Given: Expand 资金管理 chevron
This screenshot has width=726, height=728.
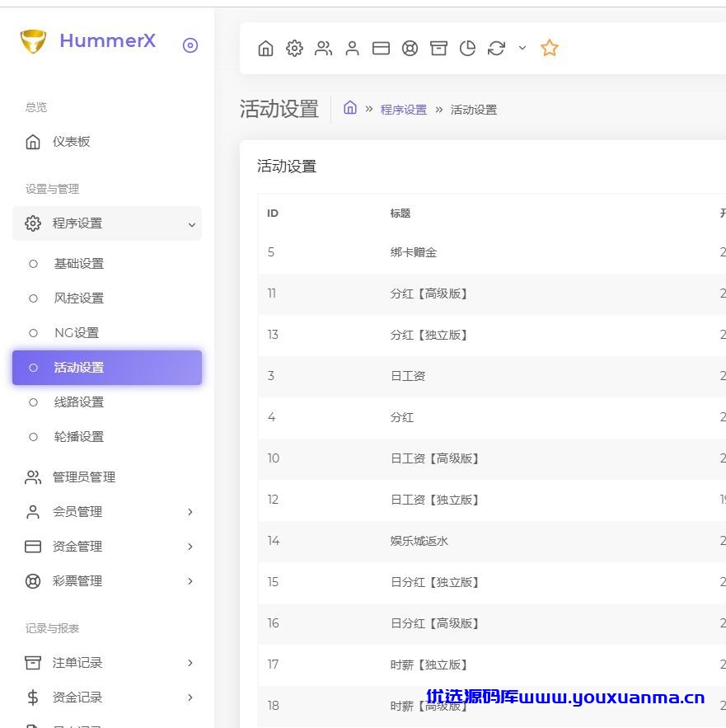Looking at the screenshot, I should pyautogui.click(x=190, y=547).
